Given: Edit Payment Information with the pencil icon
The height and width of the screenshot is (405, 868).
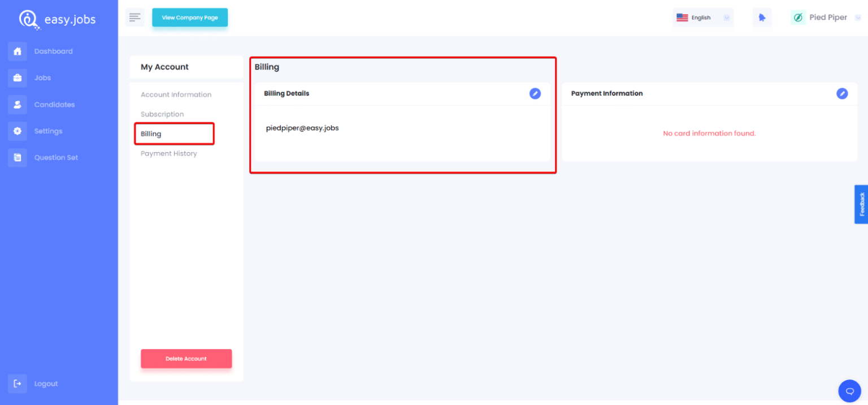Looking at the screenshot, I should [843, 93].
